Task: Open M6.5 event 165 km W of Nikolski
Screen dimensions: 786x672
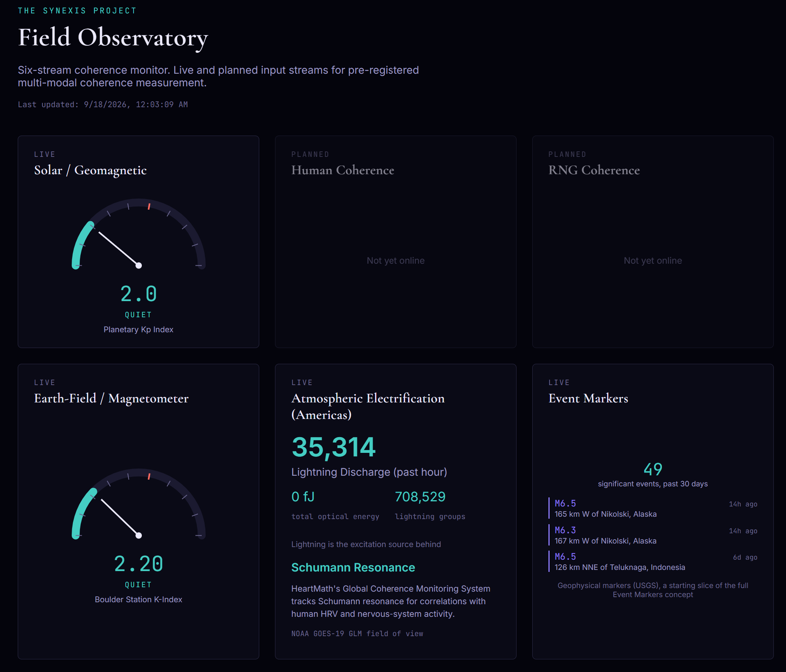Action: [653, 508]
